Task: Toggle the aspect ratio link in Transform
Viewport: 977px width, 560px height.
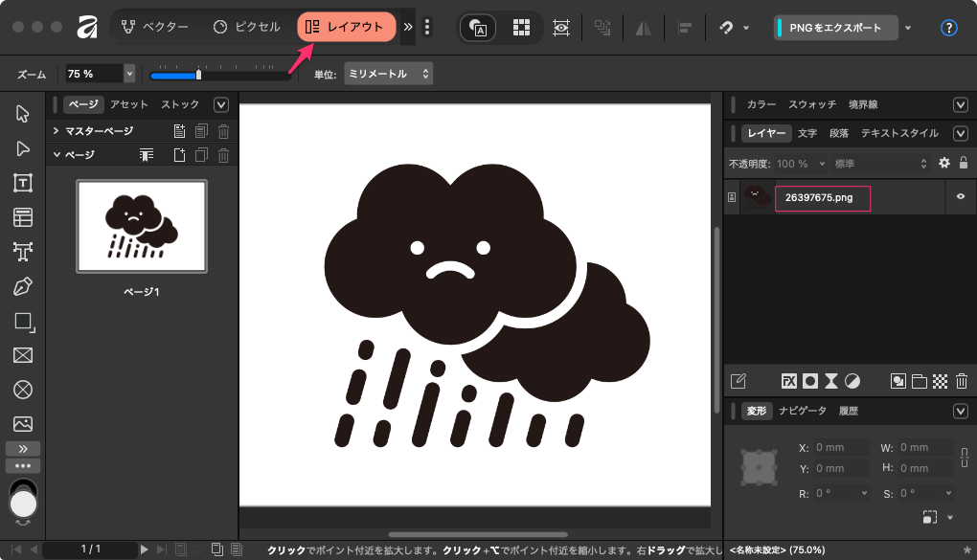Action: [x=964, y=458]
